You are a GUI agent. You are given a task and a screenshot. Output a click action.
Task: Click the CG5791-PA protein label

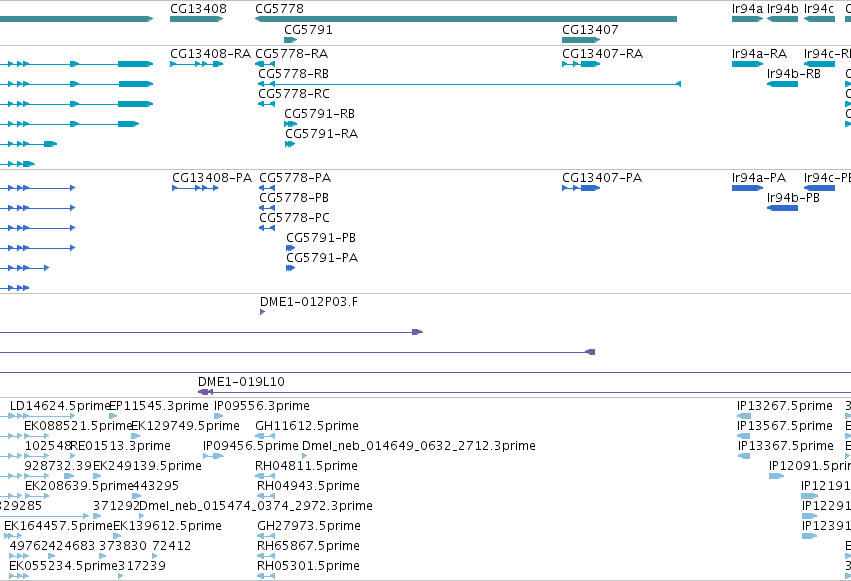click(x=322, y=258)
